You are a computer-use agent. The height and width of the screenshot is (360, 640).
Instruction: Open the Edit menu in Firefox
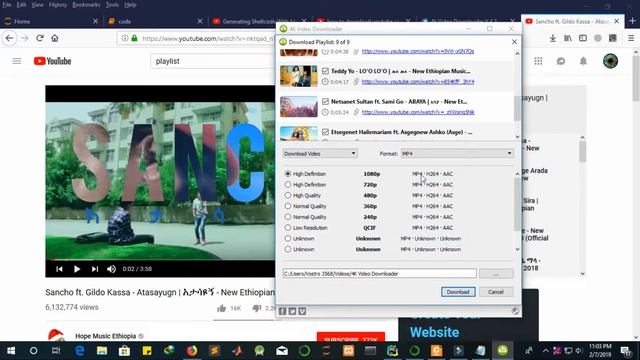point(21,5)
